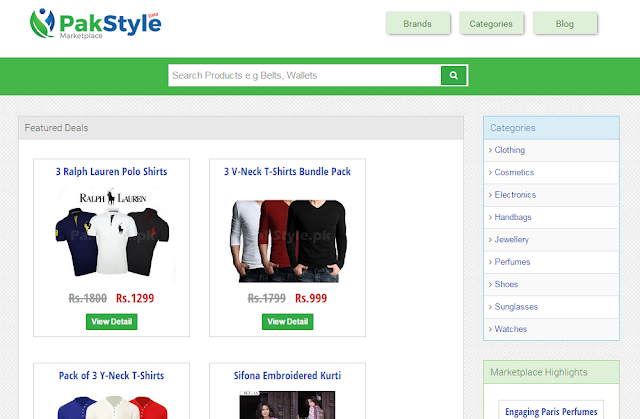Click the Marketplace Highlights heading
Image resolution: width=640 pixels, height=419 pixels.
coord(539,372)
